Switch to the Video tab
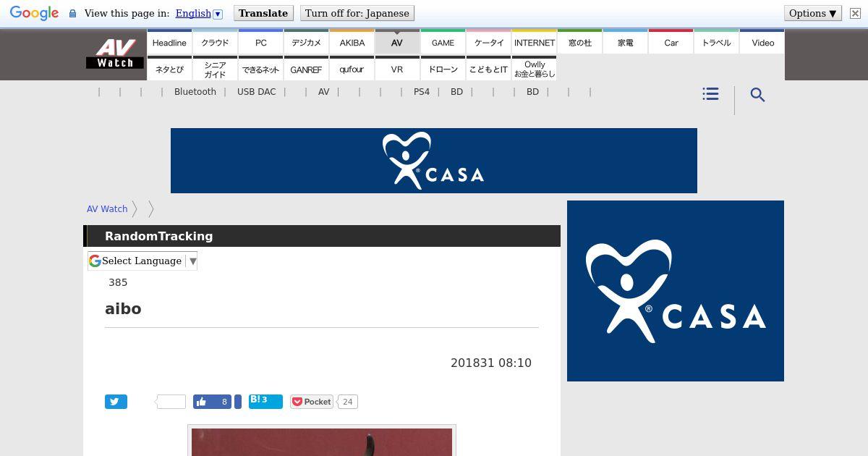This screenshot has height=456, width=868. (x=762, y=42)
